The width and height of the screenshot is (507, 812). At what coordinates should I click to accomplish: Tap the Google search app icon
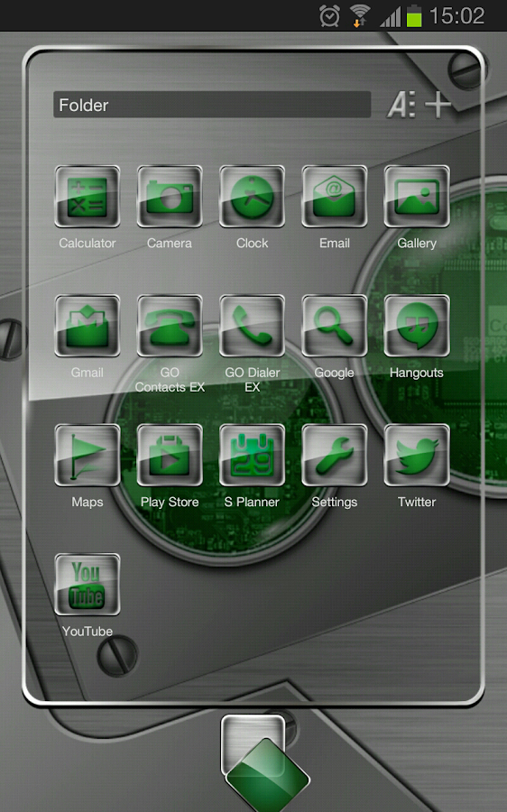click(334, 326)
